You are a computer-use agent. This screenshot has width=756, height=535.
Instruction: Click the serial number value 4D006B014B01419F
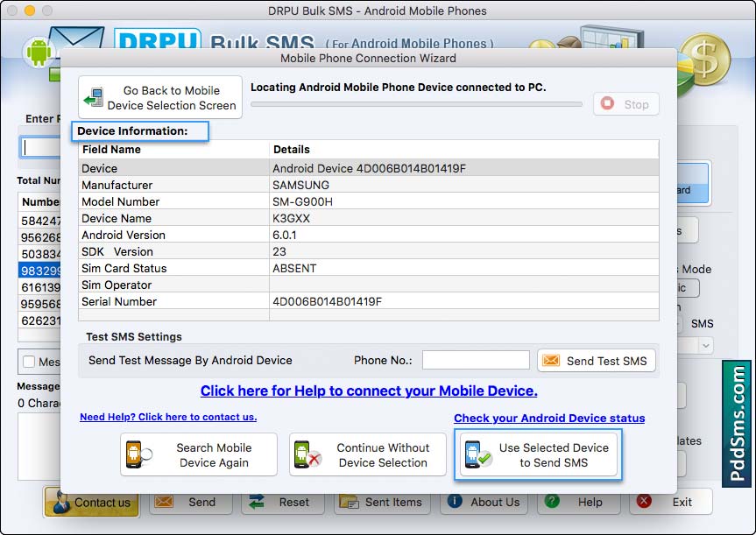point(327,301)
